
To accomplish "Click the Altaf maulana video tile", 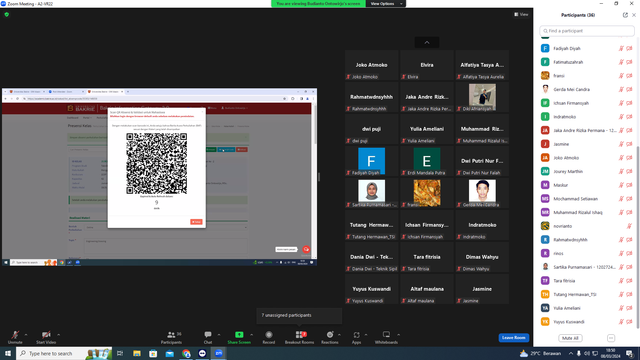I will coord(427,289).
